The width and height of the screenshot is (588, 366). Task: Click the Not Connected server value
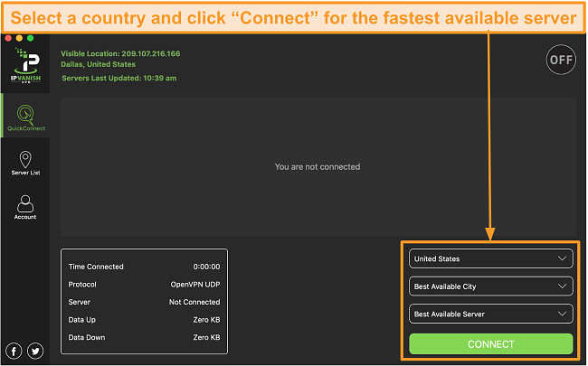coord(194,302)
